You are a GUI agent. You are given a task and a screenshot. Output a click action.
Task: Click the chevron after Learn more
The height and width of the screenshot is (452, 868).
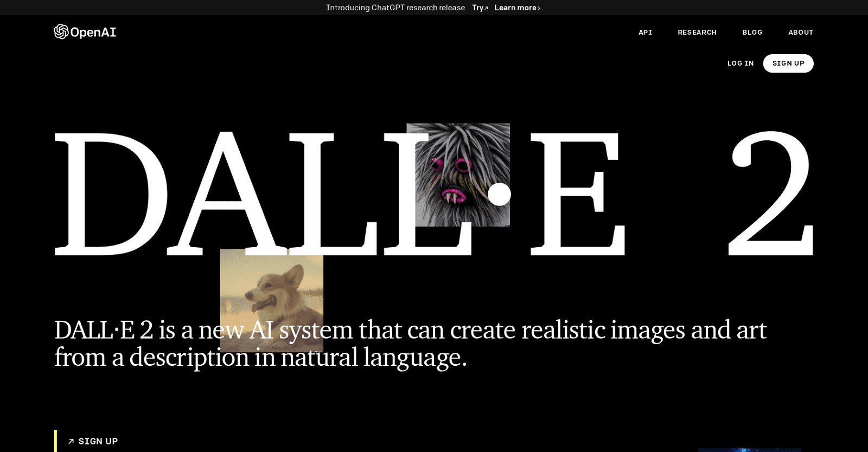[539, 8]
